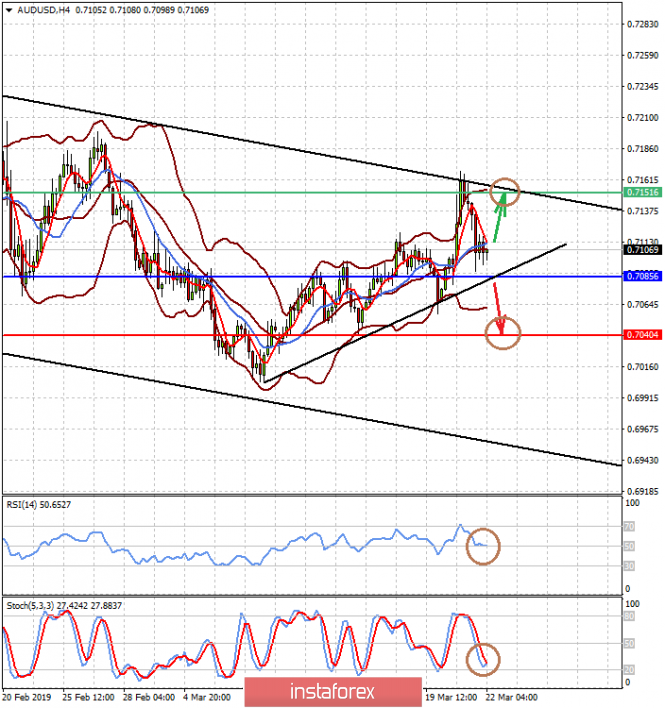Select the circle marker on the RSI line
665x708 pixels.
[483, 546]
